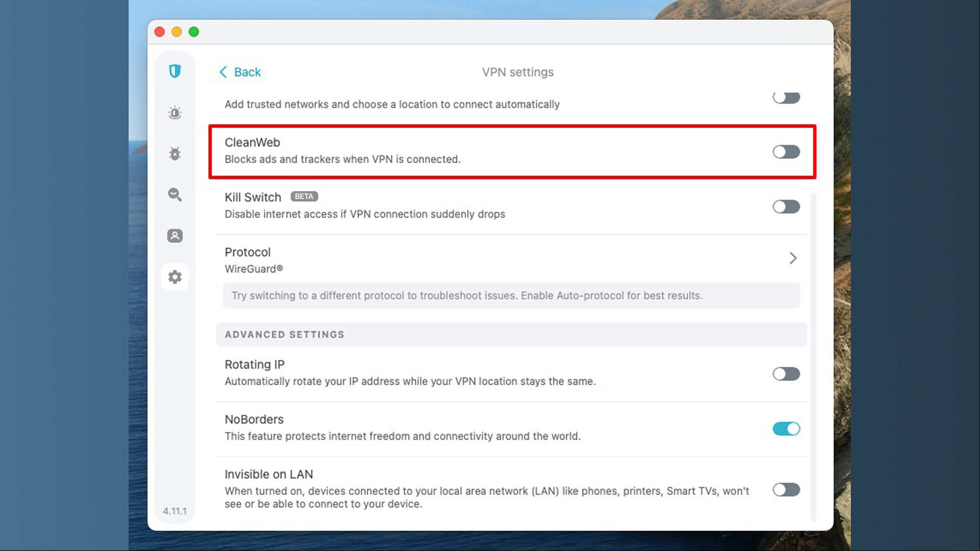Click the Kill Switch title
This screenshot has height=551, width=980.
tap(253, 197)
